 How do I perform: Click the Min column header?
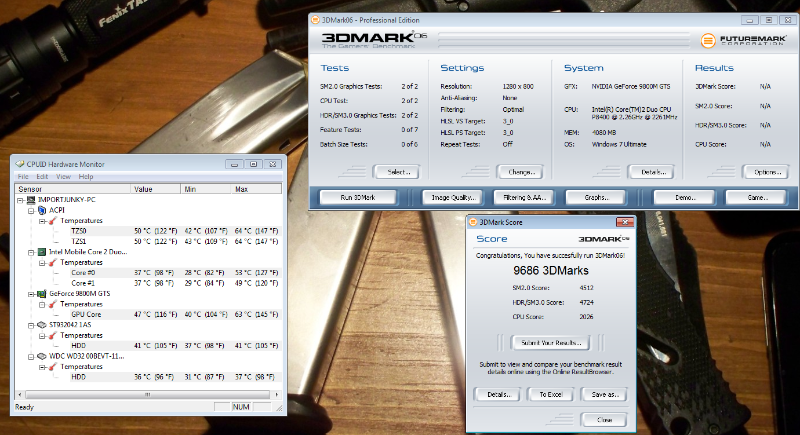206,189
